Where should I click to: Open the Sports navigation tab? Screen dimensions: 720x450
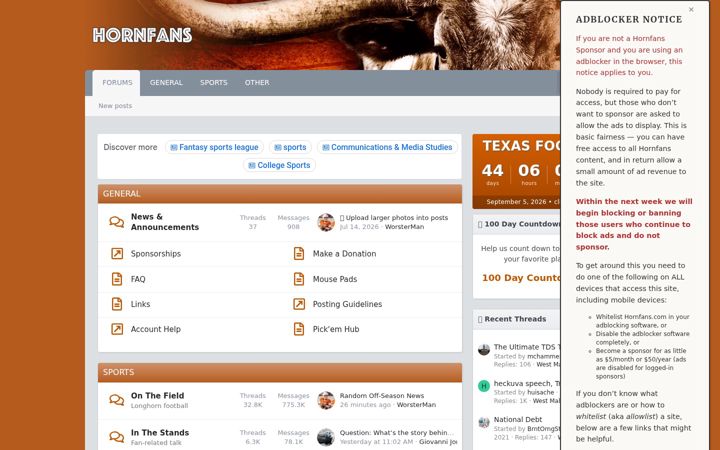[x=214, y=83]
